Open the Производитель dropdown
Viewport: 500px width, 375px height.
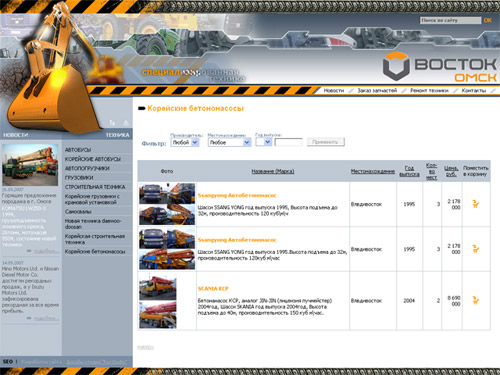(x=185, y=142)
